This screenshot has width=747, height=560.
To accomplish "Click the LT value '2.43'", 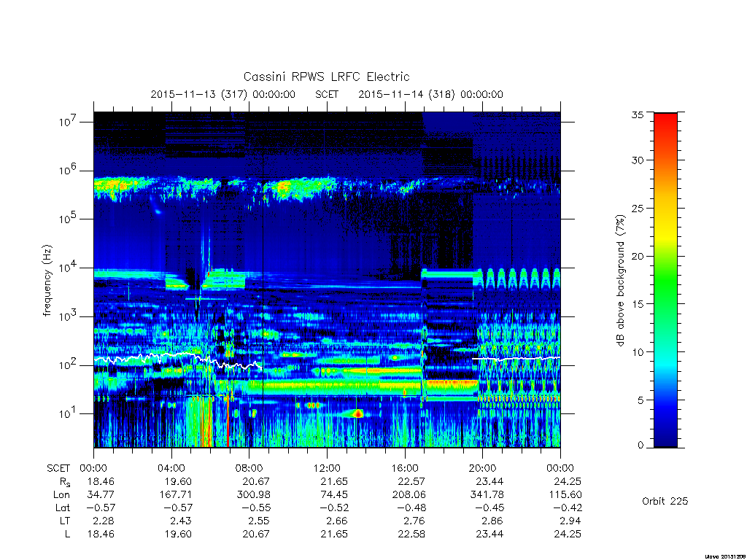I will 181,521.
